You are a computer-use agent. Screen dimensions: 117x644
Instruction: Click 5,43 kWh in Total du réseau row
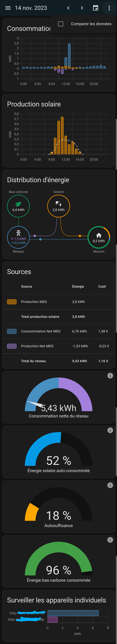80,361
